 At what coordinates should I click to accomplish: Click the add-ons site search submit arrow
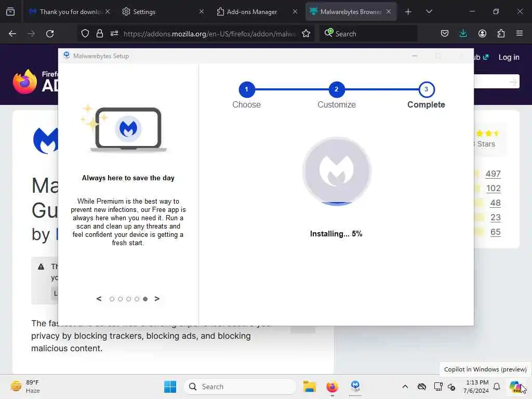[513, 82]
